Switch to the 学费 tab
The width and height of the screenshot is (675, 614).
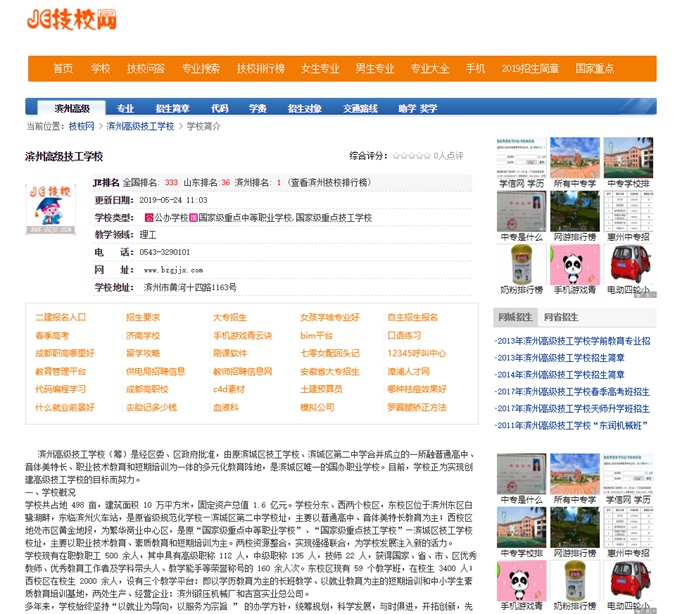(x=258, y=108)
